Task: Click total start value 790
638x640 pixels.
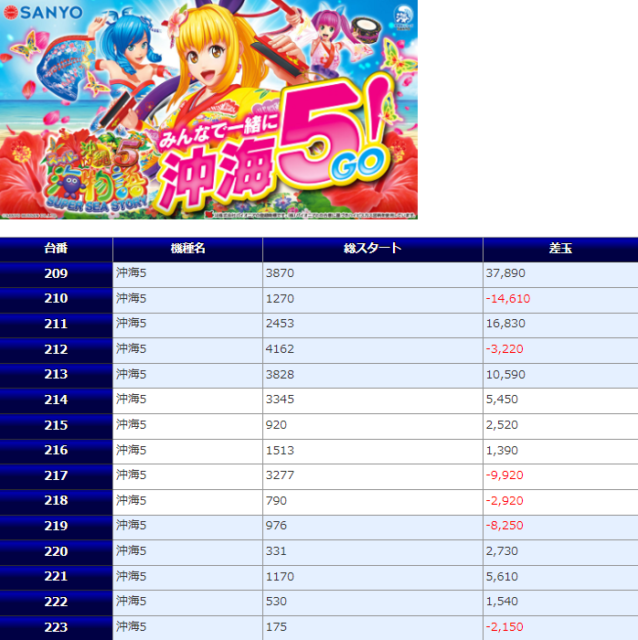Action: 276,501
